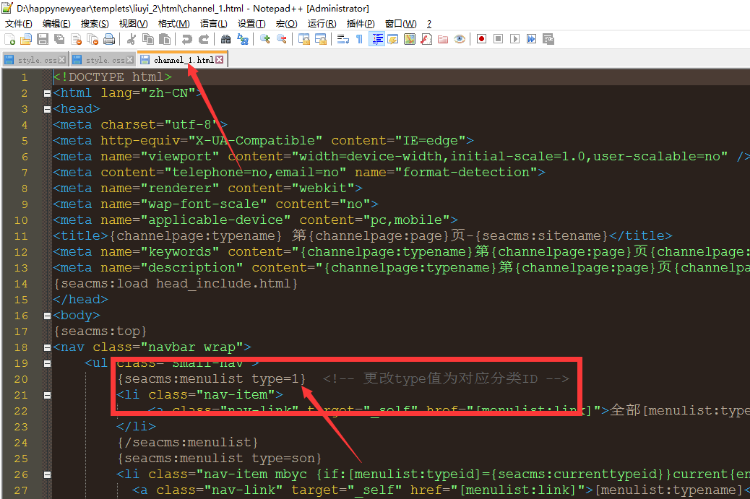
Task: Zoom in with the magnifier plus icon
Action: [x=265, y=39]
